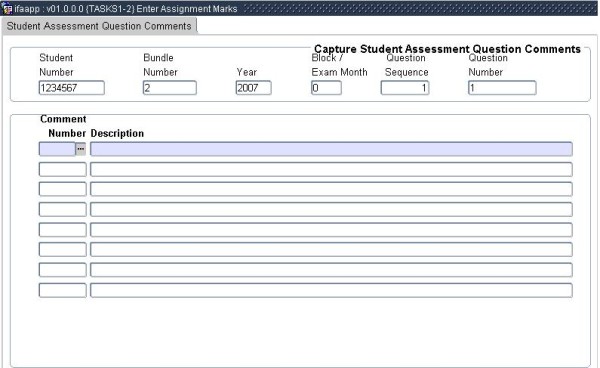The image size is (600, 368).
Task: Click the sixth row Comment Number field
Action: (x=63, y=249)
